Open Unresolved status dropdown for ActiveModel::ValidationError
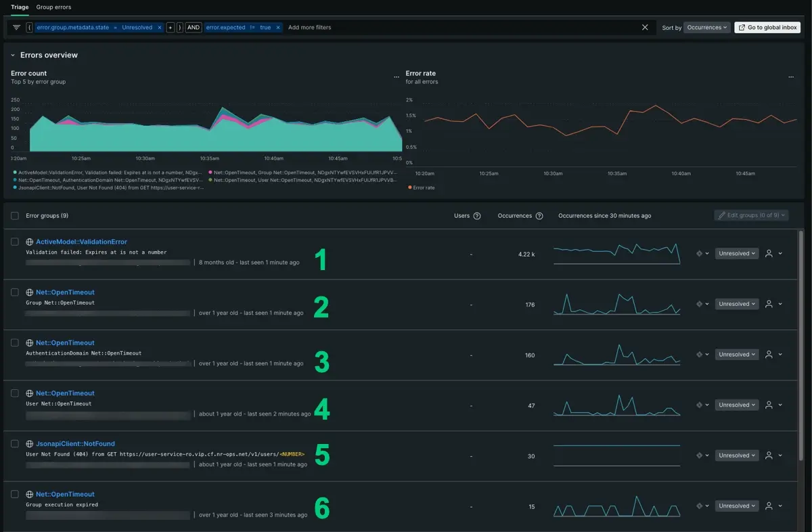 (x=737, y=254)
